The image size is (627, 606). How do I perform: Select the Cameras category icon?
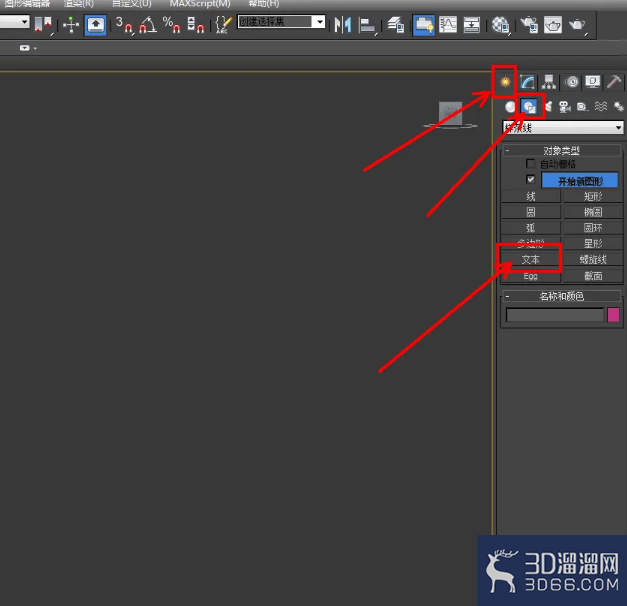click(x=565, y=107)
